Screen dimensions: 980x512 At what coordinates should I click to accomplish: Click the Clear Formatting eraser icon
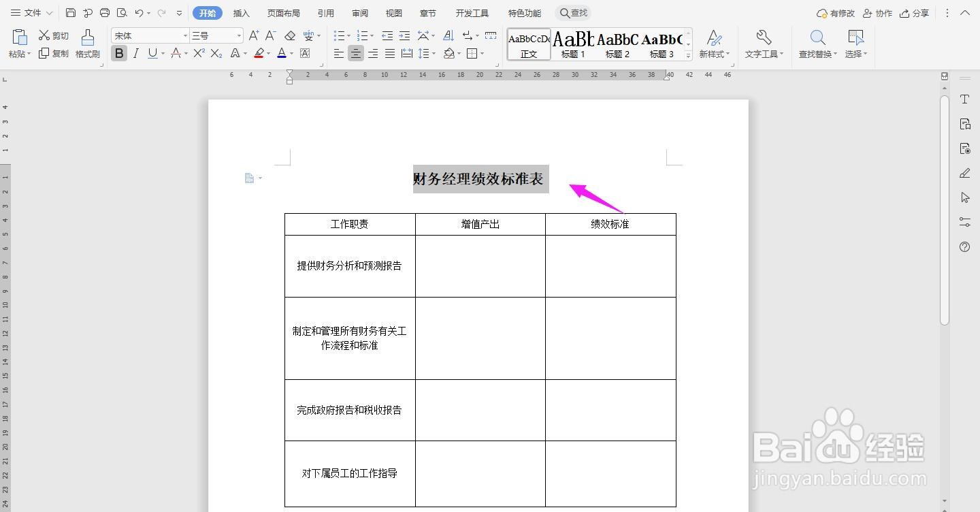click(x=290, y=35)
